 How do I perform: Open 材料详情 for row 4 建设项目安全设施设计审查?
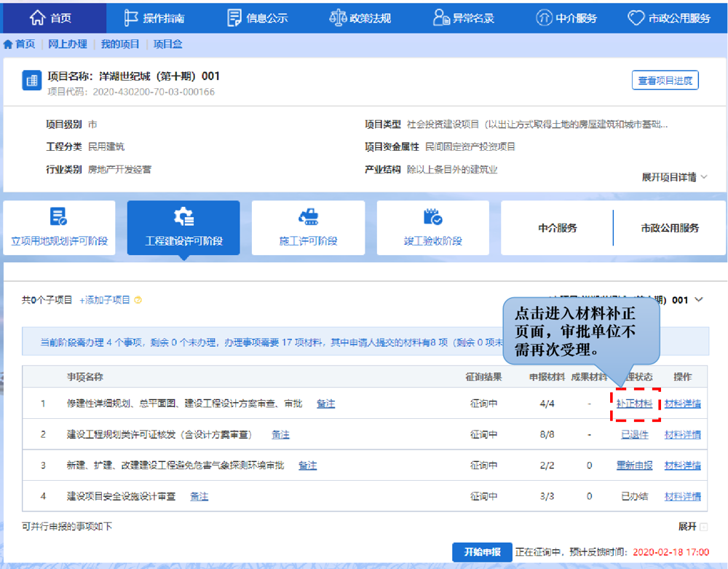tap(682, 496)
